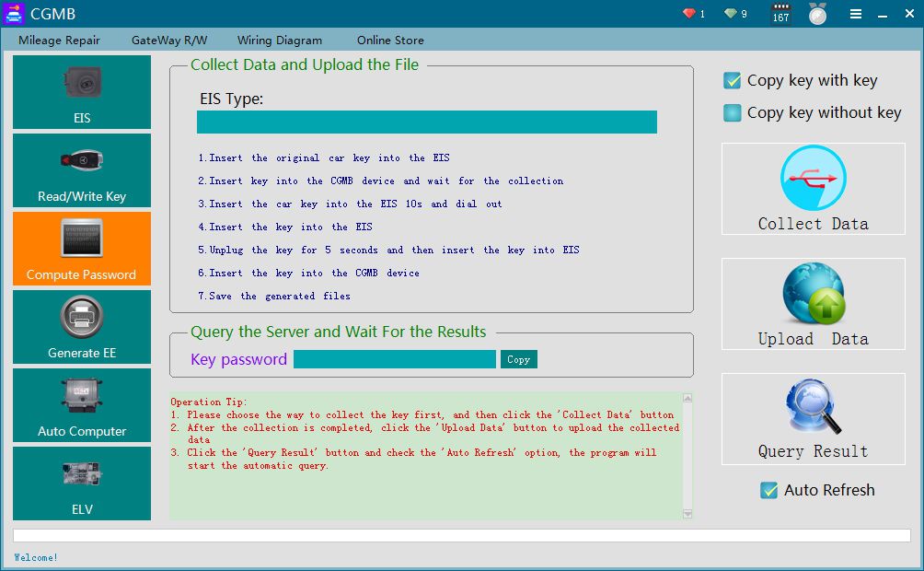Select the EIS function in the sidebar

[81, 91]
